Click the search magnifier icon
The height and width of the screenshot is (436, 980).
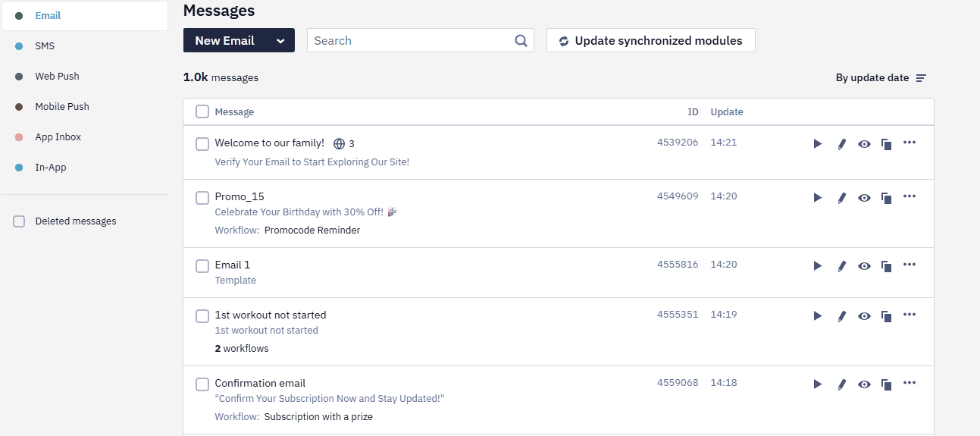tap(521, 41)
